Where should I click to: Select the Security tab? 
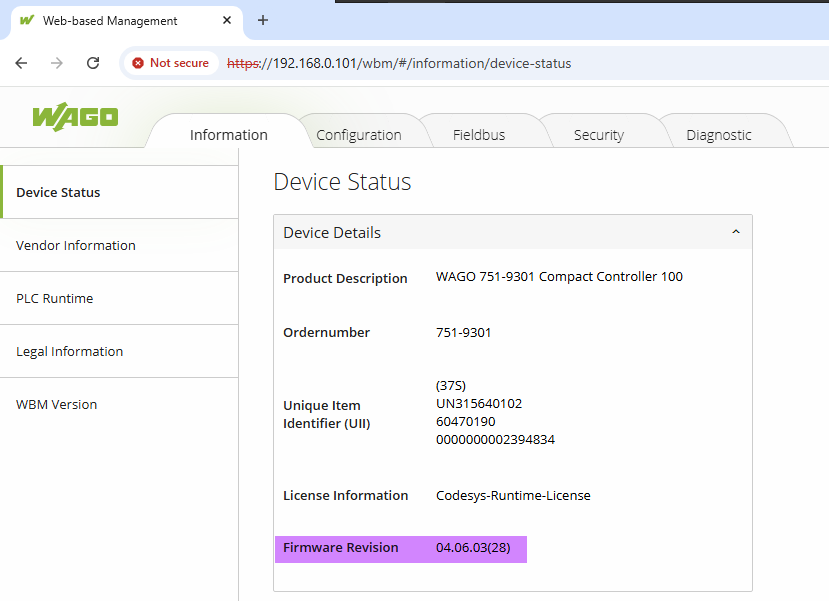coord(598,135)
